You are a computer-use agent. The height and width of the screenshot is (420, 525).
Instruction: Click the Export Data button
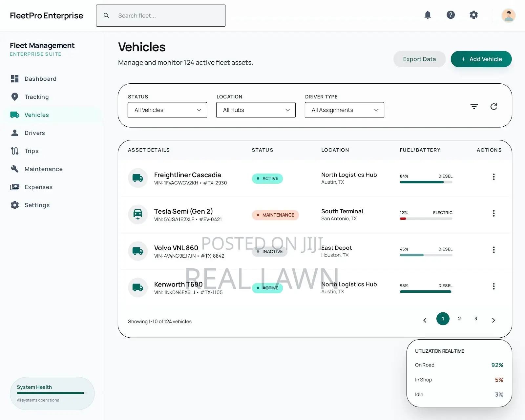tap(419, 59)
